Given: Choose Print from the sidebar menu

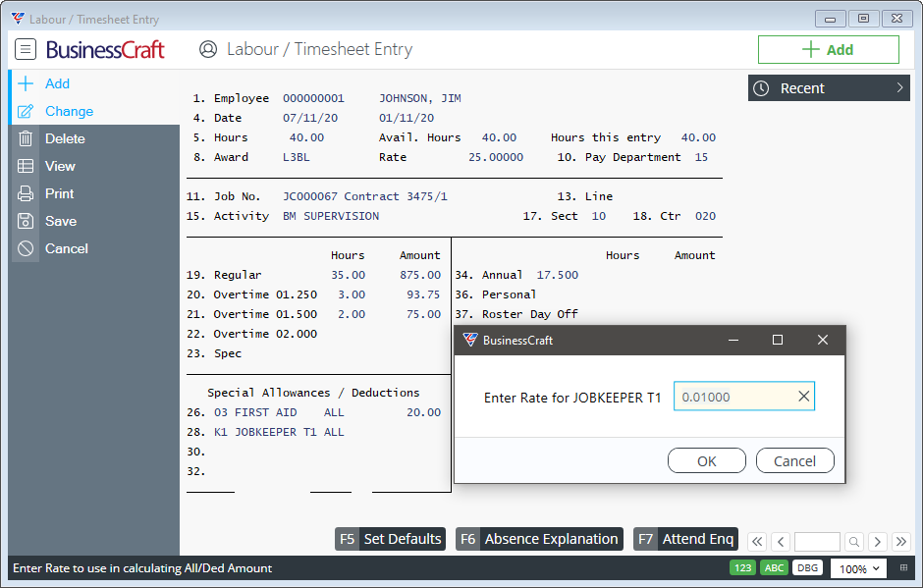Looking at the screenshot, I should 95,193.
